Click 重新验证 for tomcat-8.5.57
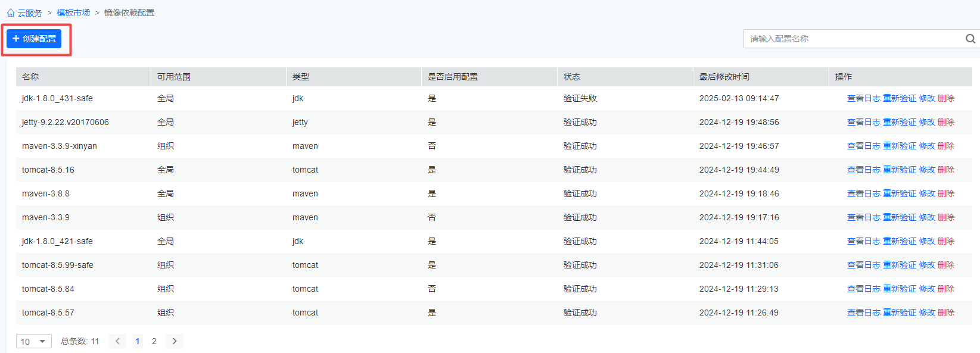 click(899, 313)
